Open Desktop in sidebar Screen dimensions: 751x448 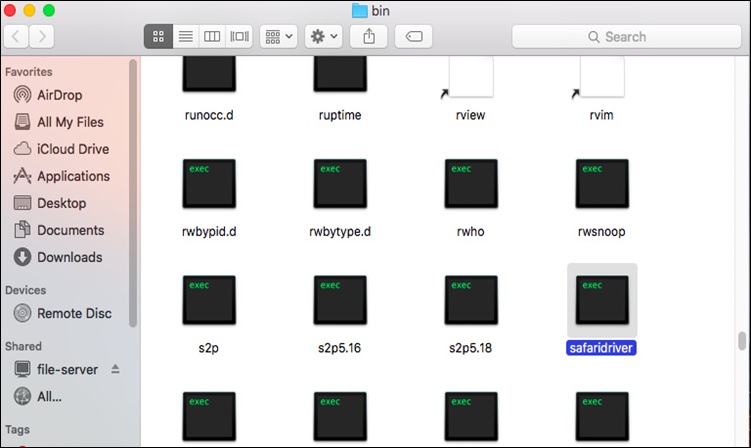click(50, 203)
